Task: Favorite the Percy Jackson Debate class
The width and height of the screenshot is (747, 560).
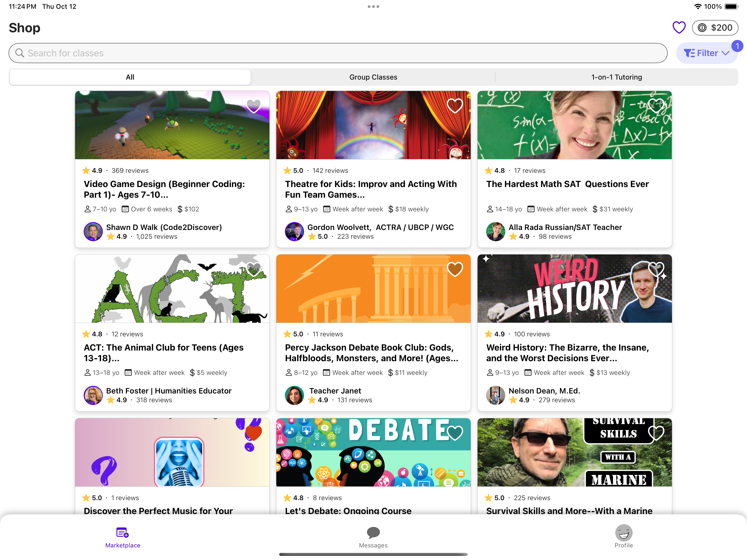Action: click(455, 270)
